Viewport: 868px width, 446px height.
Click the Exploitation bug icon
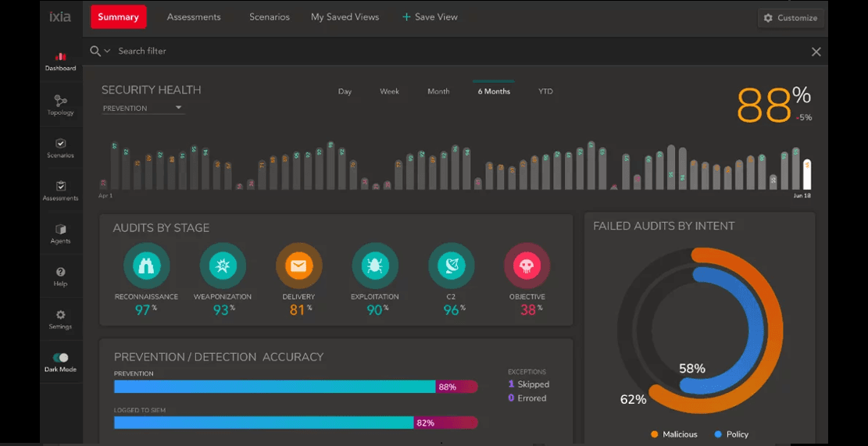pyautogui.click(x=375, y=266)
